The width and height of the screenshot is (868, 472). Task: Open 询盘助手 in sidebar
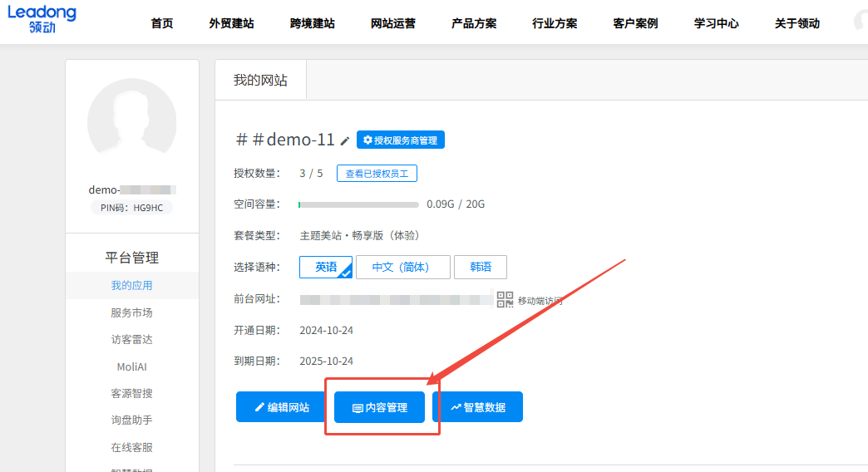point(131,420)
